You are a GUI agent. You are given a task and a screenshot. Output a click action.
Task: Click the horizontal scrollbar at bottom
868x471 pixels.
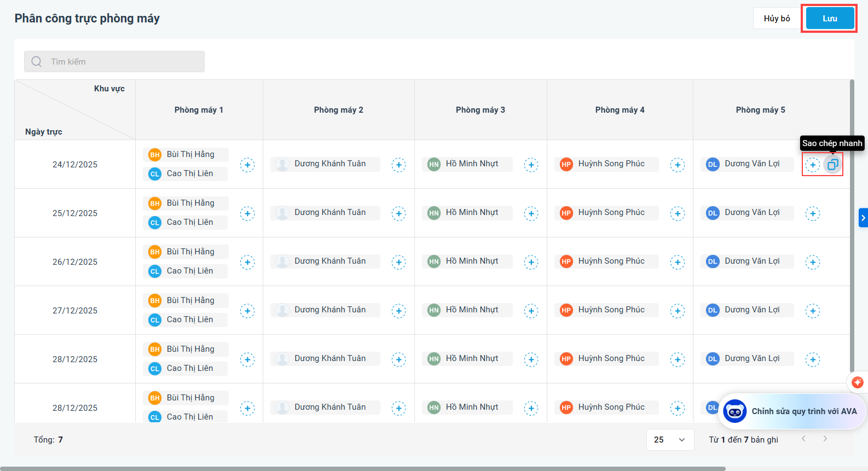[x=361, y=469]
